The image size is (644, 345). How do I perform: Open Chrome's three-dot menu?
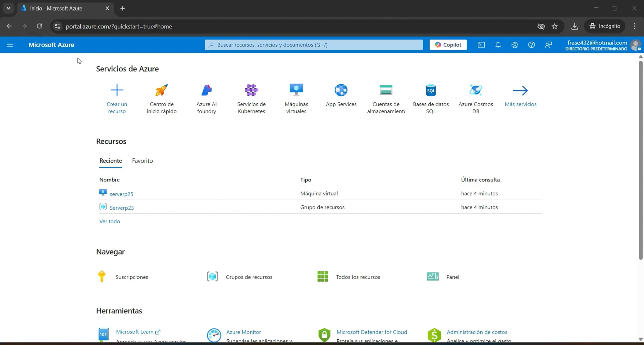[x=635, y=26]
